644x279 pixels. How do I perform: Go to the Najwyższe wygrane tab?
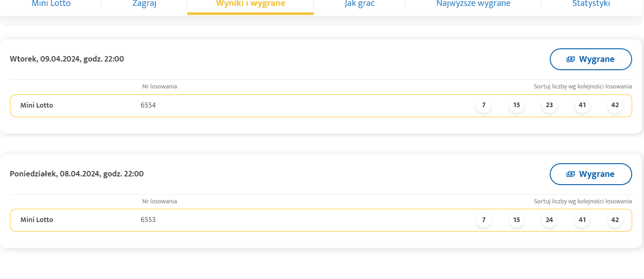tap(473, 4)
